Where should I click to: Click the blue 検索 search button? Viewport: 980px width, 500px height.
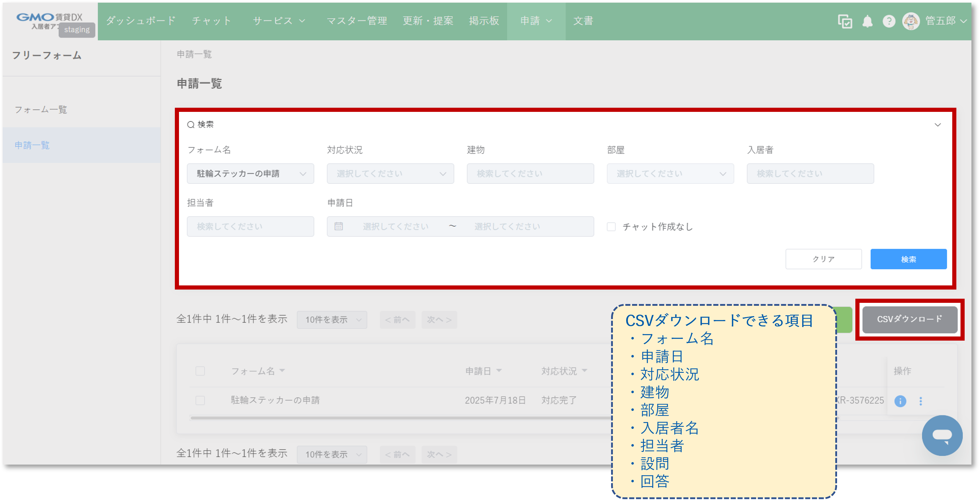coord(909,259)
